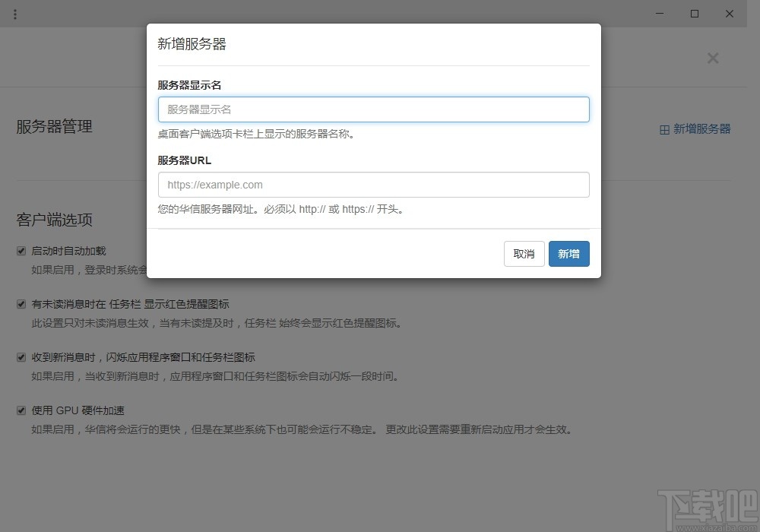Click the minimize icon in title bar
Viewport: 760px width, 532px height.
[659, 14]
